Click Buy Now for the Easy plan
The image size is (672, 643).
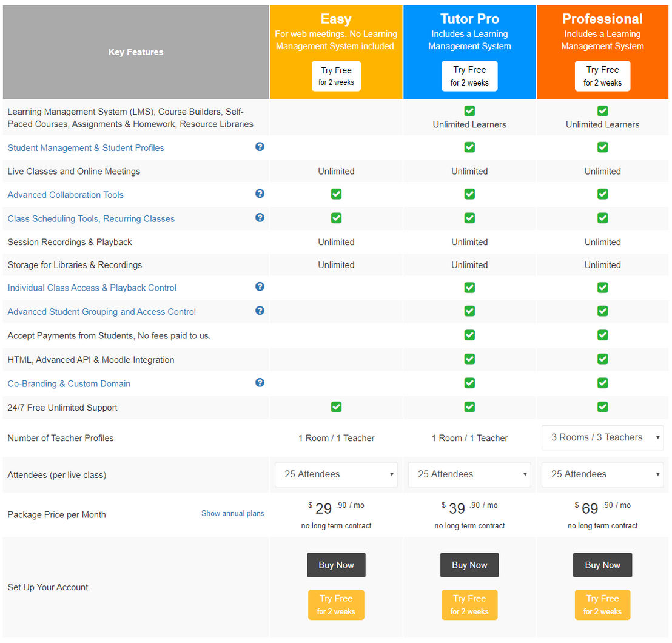(x=337, y=565)
